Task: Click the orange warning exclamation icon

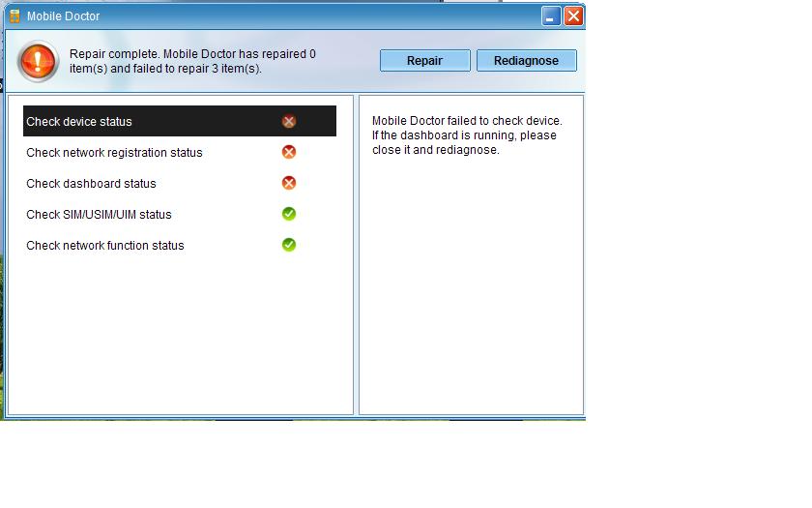Action: pos(38,61)
